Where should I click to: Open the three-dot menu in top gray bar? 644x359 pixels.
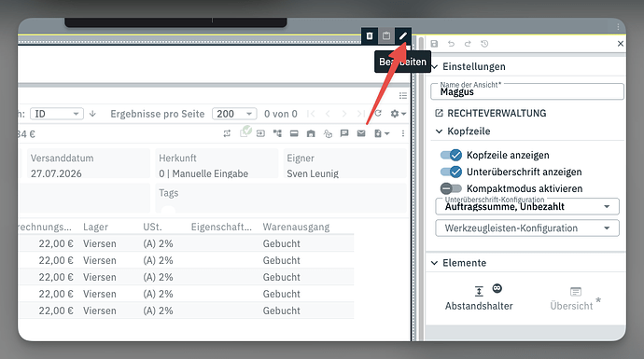[x=618, y=27]
